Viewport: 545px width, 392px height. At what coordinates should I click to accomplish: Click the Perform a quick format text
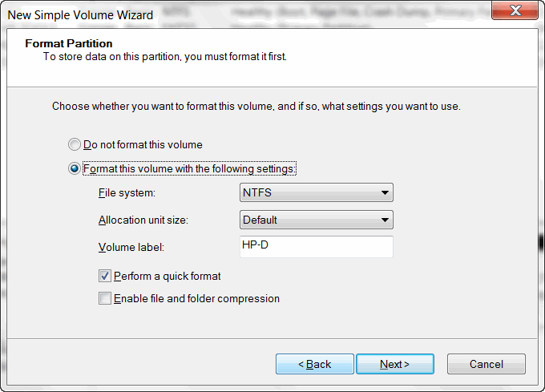(167, 277)
